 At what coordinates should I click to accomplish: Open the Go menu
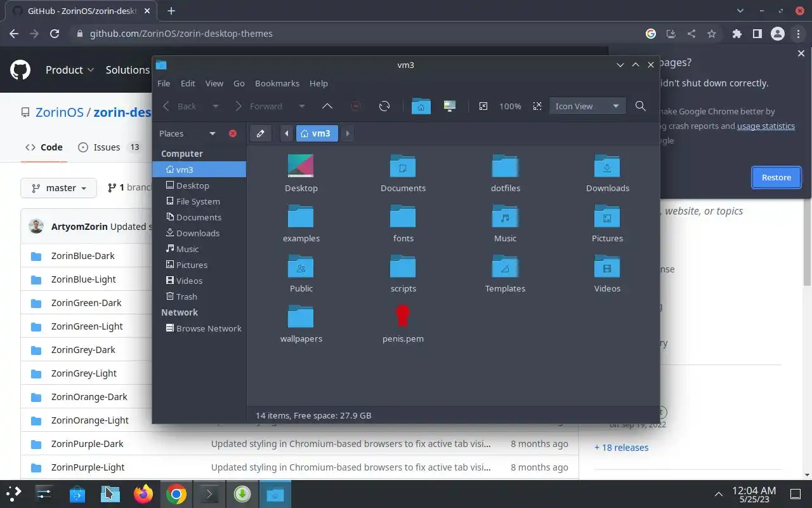pos(239,83)
